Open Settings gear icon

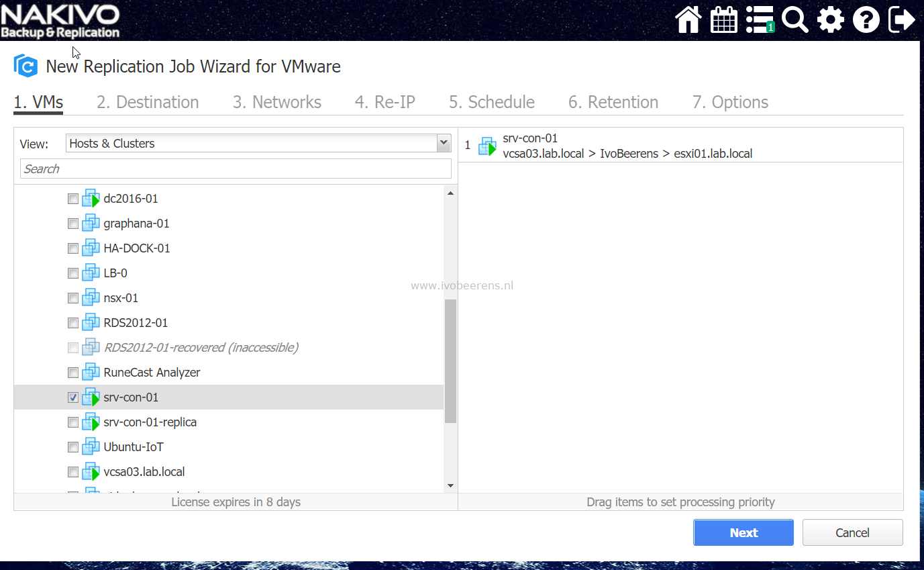click(x=831, y=19)
